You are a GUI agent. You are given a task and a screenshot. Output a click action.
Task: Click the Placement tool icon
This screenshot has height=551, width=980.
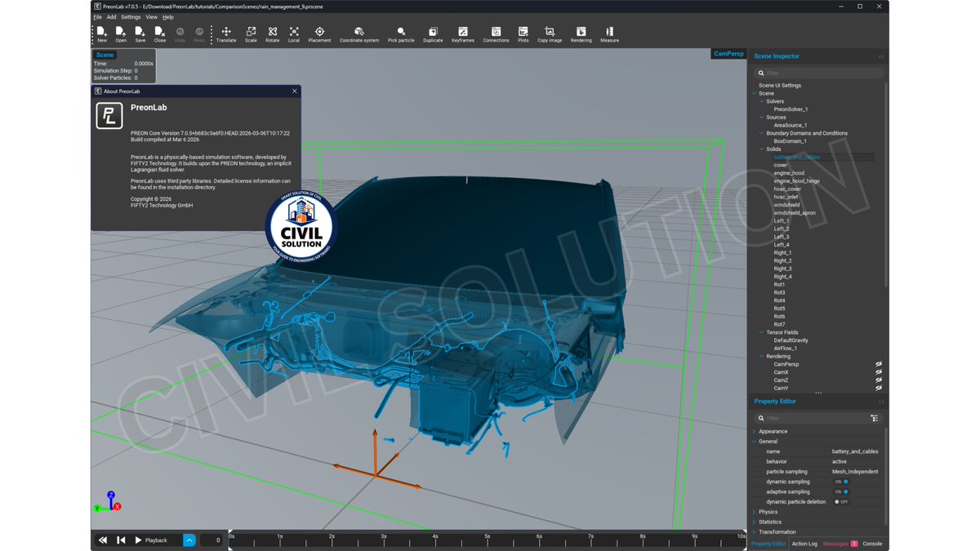click(x=319, y=34)
